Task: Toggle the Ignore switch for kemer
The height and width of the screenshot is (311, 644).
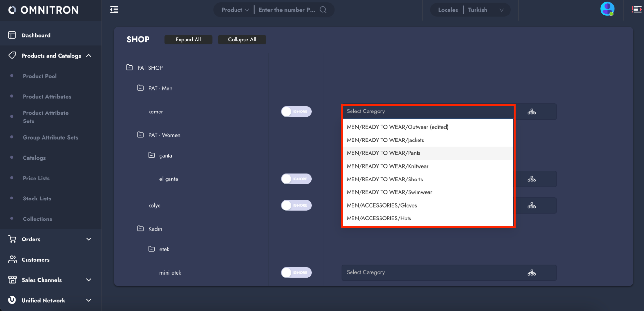Action: click(296, 112)
